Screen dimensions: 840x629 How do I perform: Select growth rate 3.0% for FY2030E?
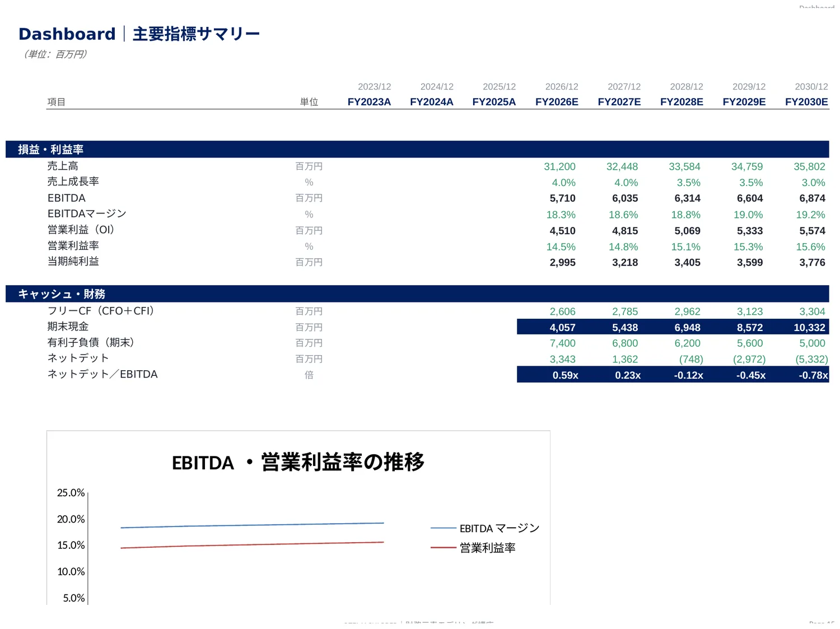(813, 183)
